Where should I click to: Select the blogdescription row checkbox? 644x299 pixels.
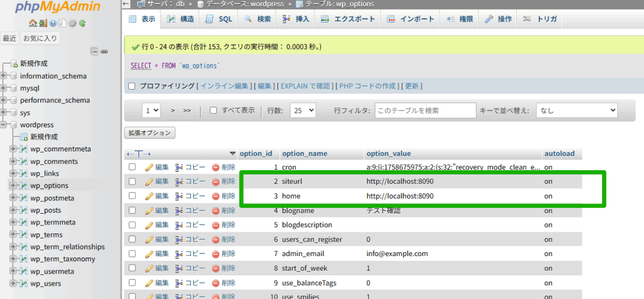click(x=132, y=224)
